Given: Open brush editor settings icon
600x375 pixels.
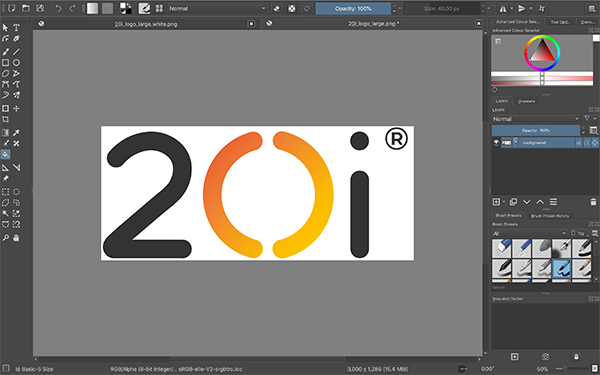Looking at the screenshot, I should [x=144, y=8].
